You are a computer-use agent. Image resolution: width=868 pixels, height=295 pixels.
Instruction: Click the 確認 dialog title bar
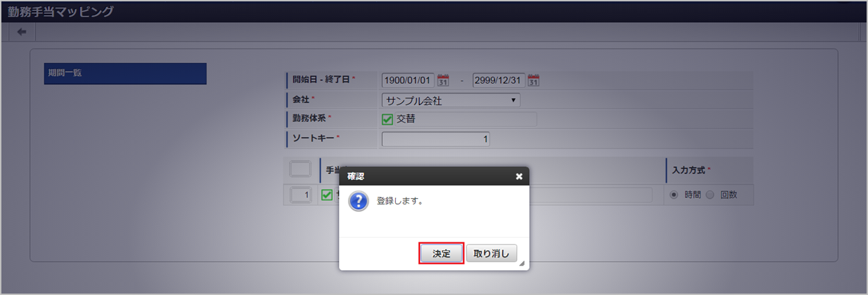434,176
